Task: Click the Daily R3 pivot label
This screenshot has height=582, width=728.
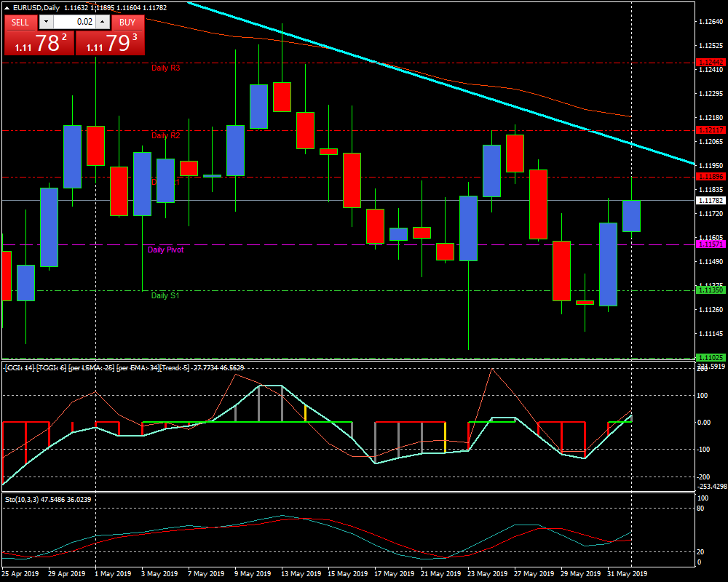Action: [165, 68]
